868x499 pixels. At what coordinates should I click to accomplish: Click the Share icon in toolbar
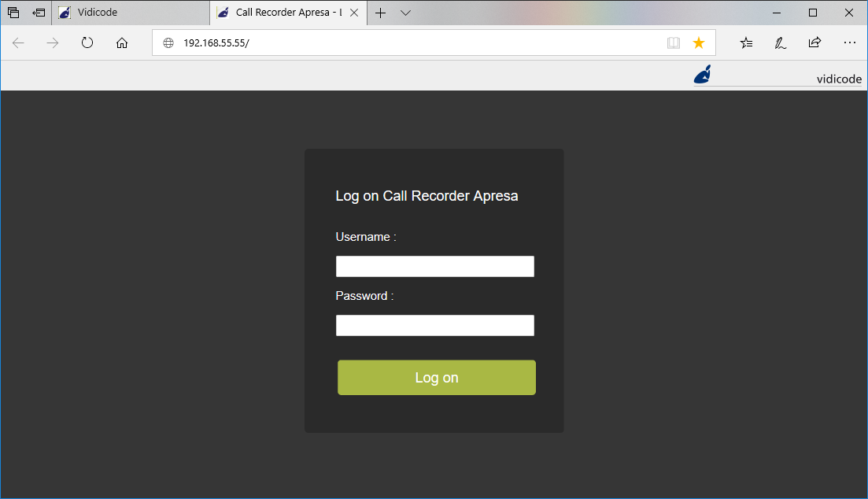tap(814, 43)
